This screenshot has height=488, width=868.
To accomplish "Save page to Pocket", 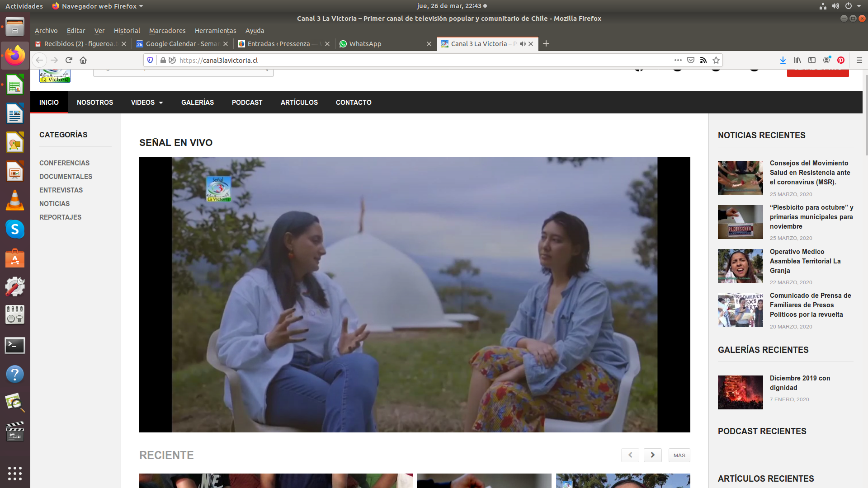I will click(691, 60).
